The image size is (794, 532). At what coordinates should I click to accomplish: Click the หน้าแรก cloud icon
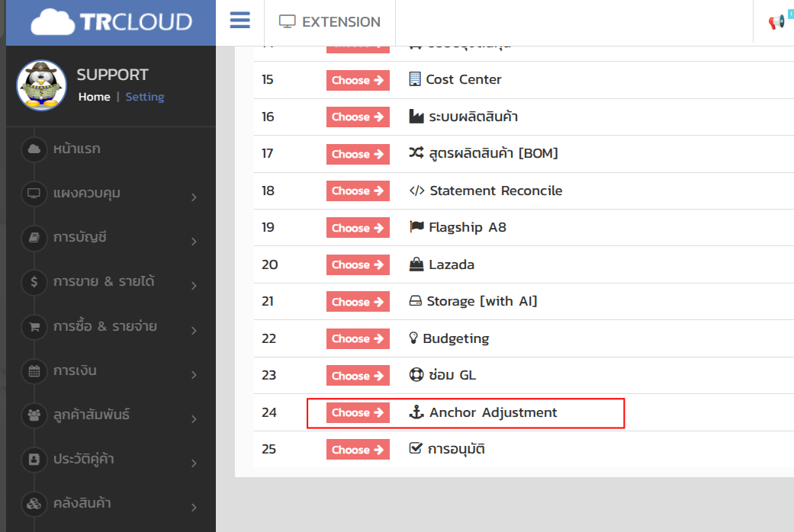click(x=34, y=149)
